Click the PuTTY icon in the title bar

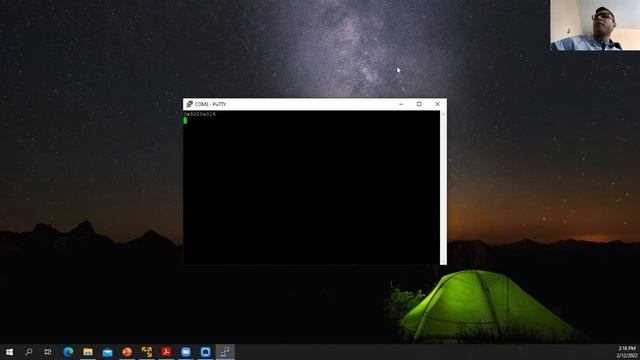coord(189,104)
